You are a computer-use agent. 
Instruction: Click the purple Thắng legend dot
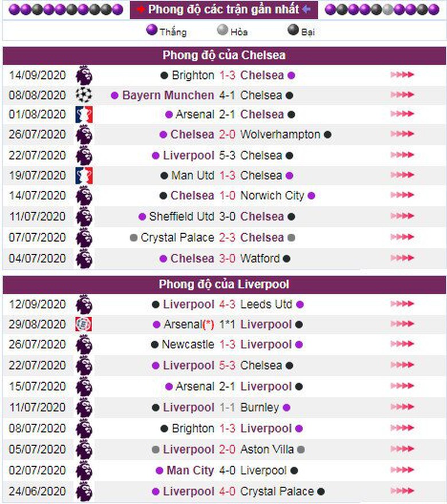click(152, 30)
